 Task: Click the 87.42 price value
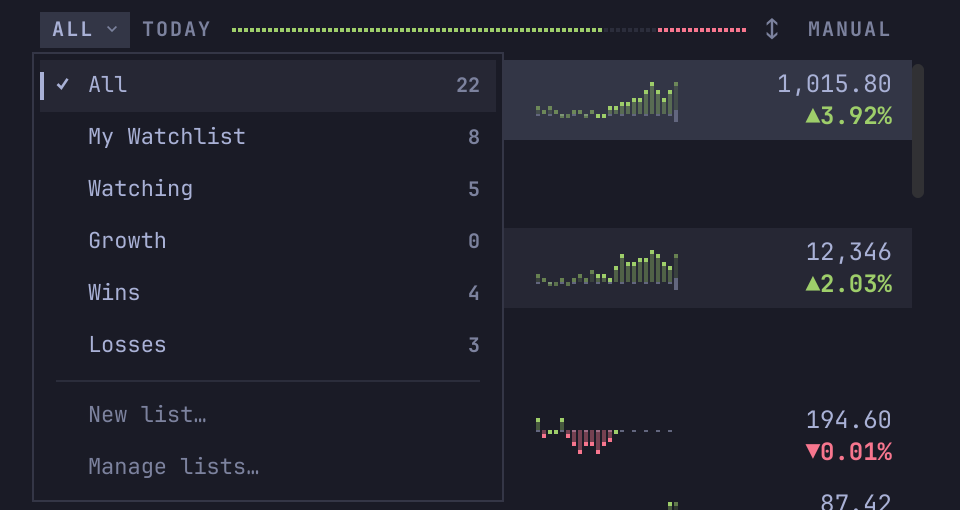point(855,501)
